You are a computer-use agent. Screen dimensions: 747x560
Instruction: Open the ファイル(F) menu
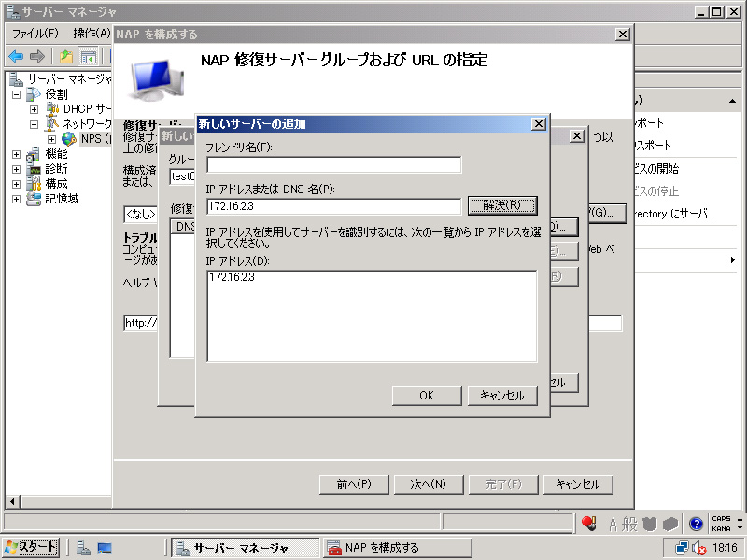point(35,34)
